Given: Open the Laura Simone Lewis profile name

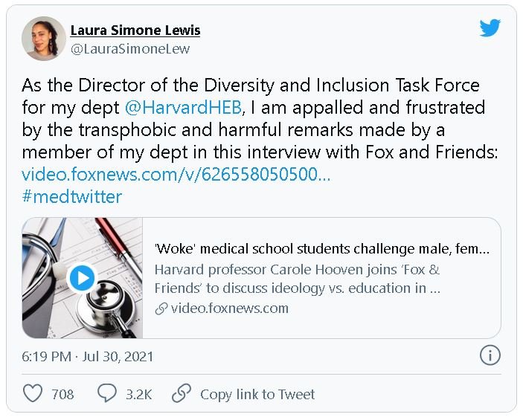Looking at the screenshot, I should 135,30.
